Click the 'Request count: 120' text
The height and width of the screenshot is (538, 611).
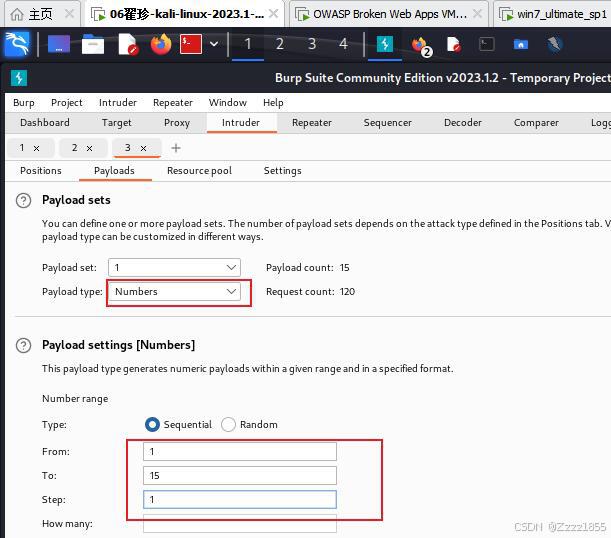(311, 292)
